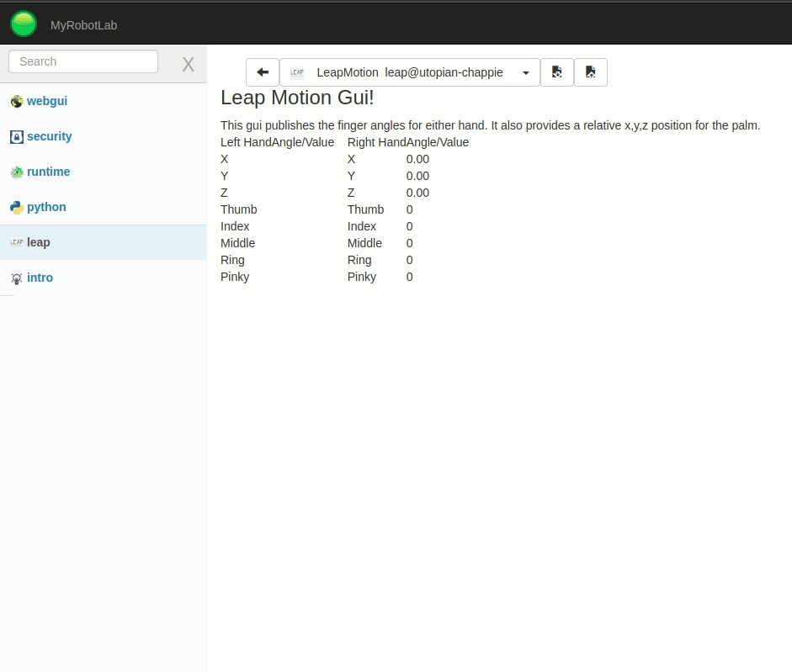Click the intro lightbulb icon
Viewport: 792px width, 672px height.
[16, 278]
